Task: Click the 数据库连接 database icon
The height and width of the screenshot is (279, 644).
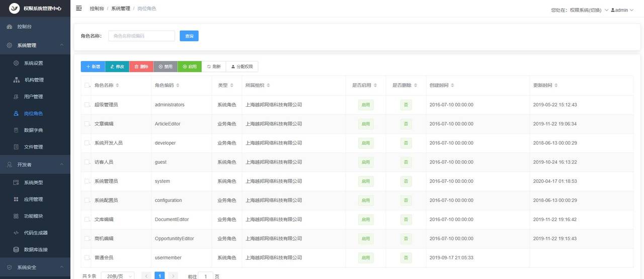Action: point(16,250)
